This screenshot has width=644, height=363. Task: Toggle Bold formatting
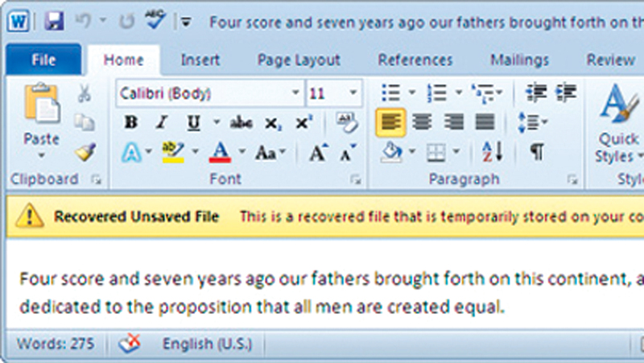point(130,123)
